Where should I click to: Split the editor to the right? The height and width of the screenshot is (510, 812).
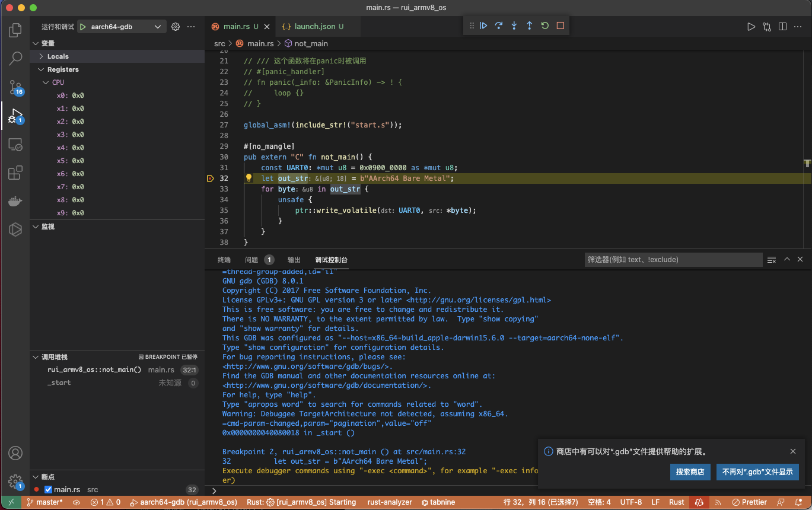click(x=782, y=27)
